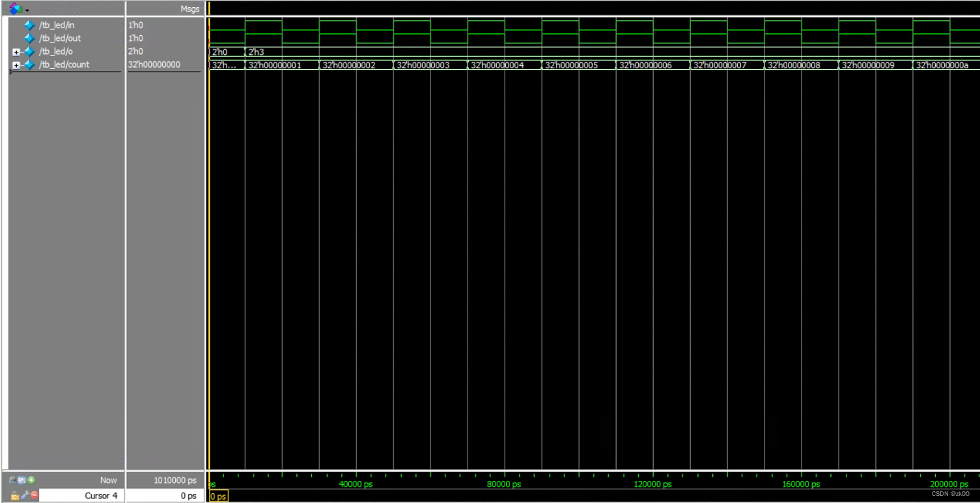The height and width of the screenshot is (503, 980).
Task: Click the 200000 ps timeline label
Action: pos(949,485)
